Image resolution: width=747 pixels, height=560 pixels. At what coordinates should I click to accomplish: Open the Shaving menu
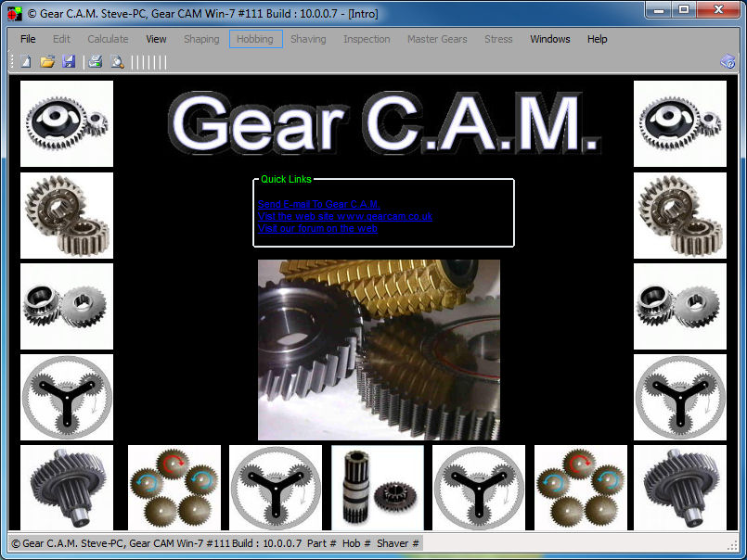(x=308, y=39)
